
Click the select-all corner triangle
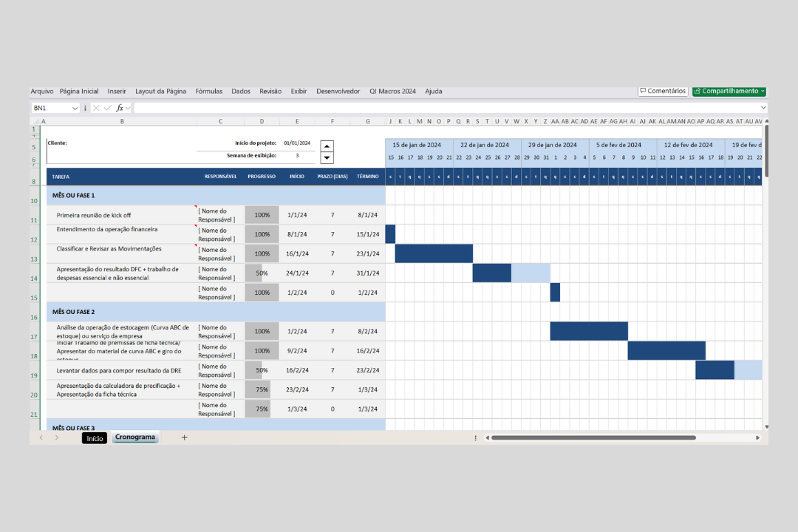tap(35, 121)
